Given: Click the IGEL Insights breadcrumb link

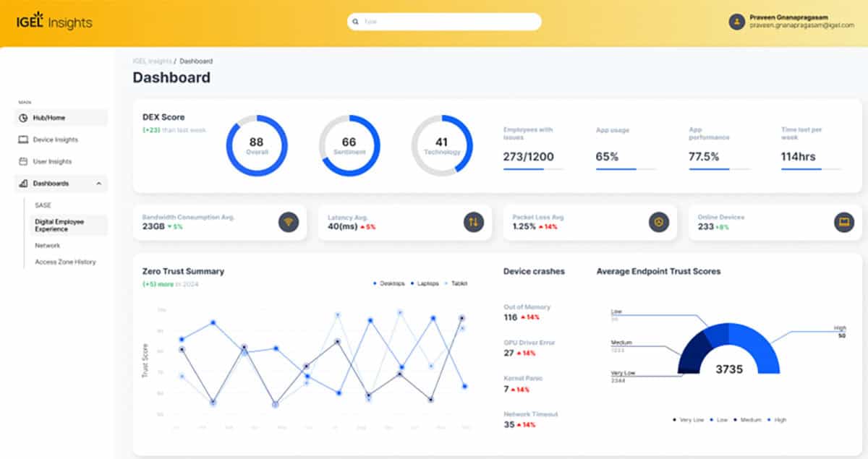Looking at the screenshot, I should [x=151, y=61].
